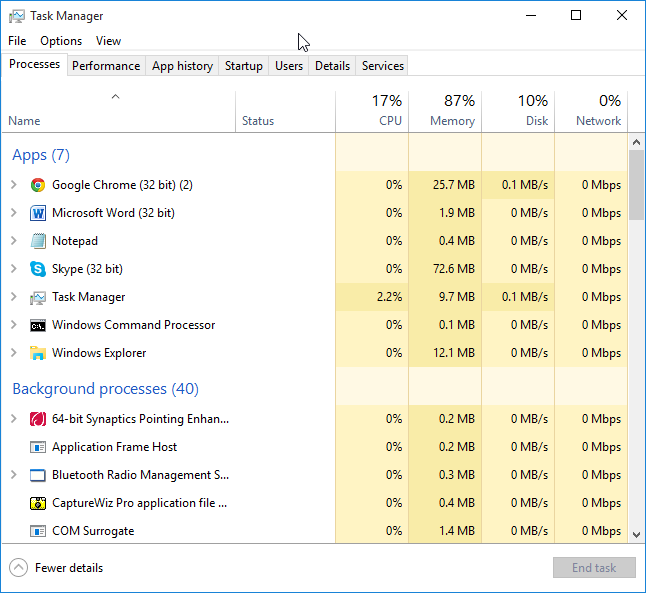The height and width of the screenshot is (593, 646).
Task: Expand the Windows Explorer entry
Action: 14,353
